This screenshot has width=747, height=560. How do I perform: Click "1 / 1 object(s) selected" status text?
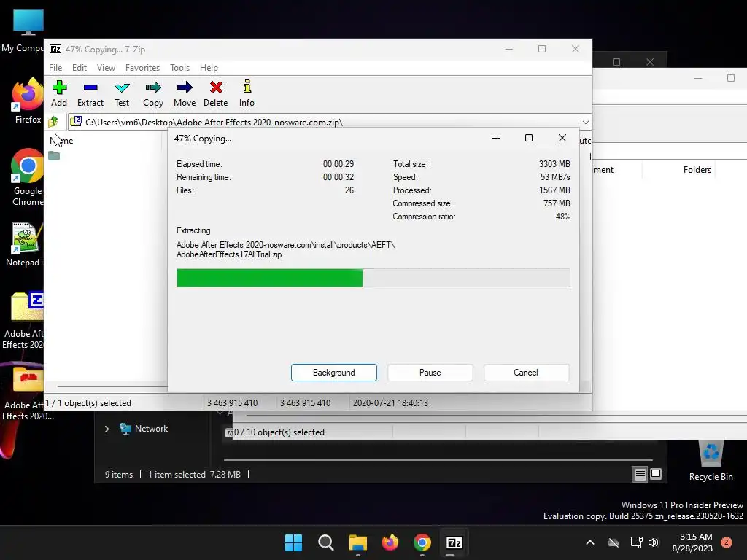(x=88, y=402)
